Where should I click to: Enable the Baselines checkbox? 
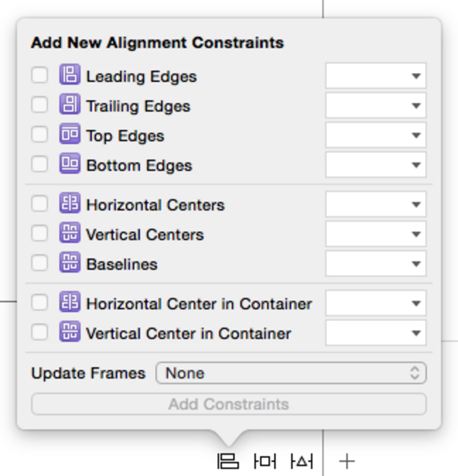[39, 263]
